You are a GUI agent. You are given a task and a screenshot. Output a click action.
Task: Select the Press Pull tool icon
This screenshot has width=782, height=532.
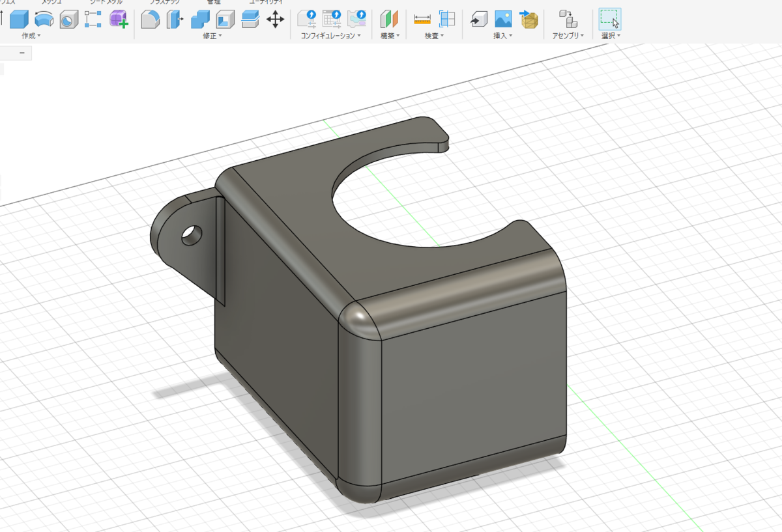click(175, 20)
